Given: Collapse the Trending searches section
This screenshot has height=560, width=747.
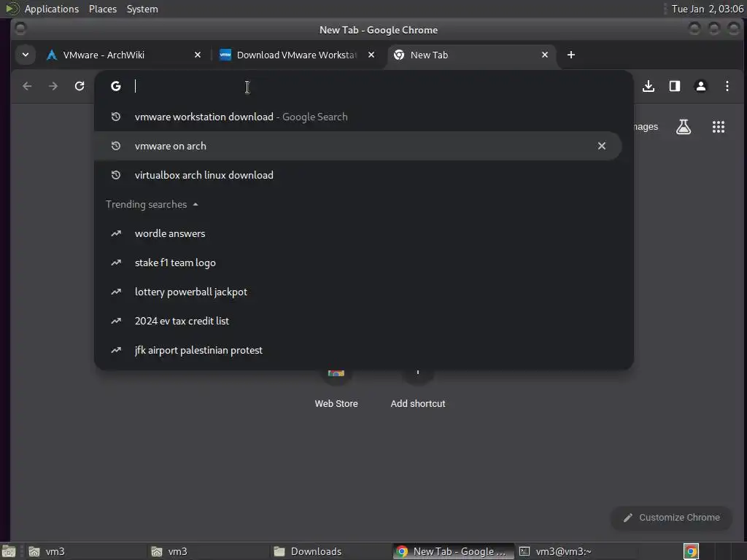Looking at the screenshot, I should pos(196,205).
